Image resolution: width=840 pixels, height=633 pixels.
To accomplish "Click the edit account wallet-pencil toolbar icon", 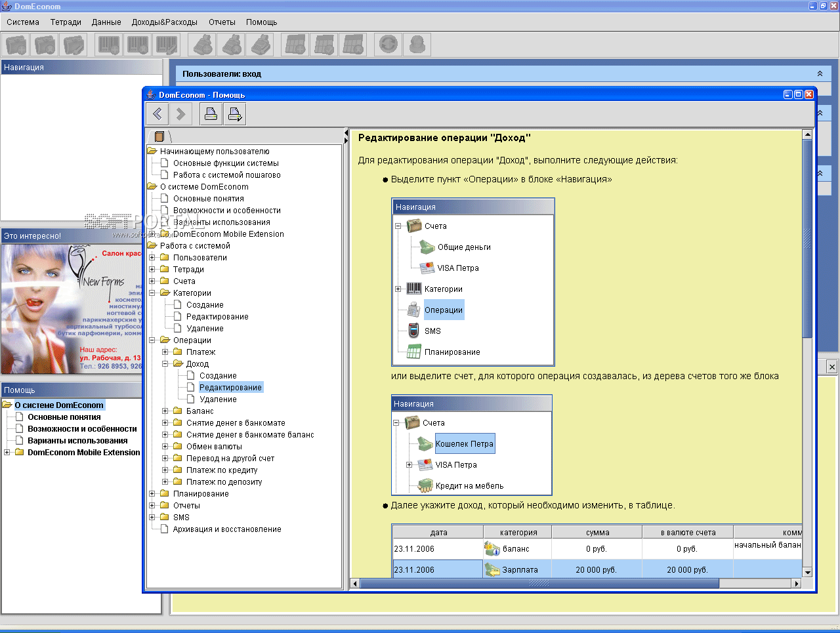I will (x=73, y=45).
